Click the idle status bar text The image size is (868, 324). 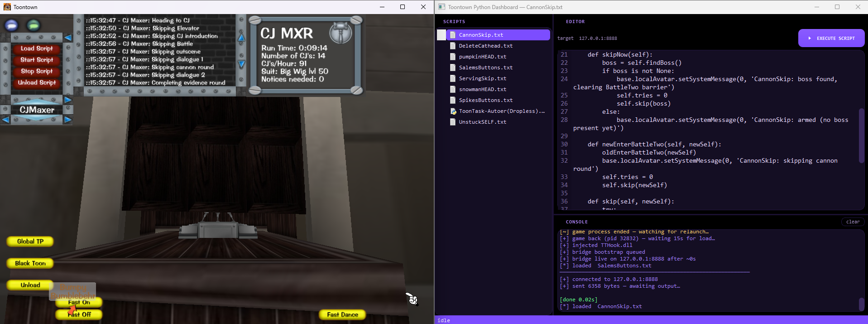(444, 320)
